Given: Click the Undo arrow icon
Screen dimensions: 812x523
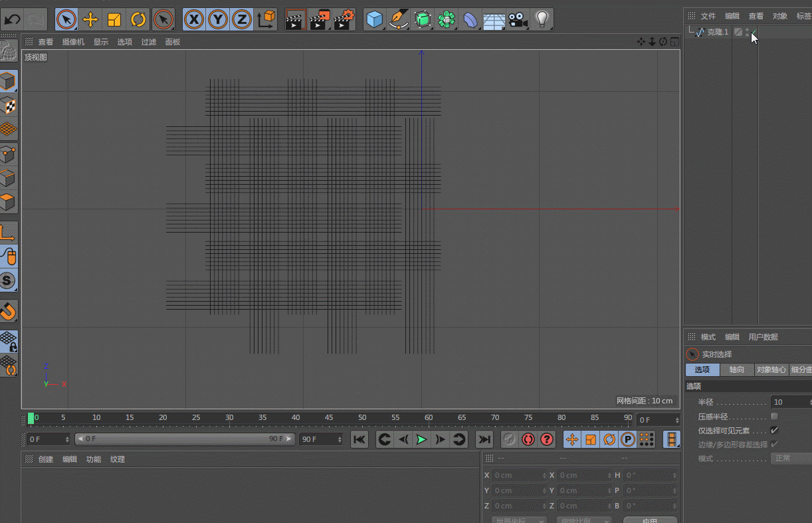Looking at the screenshot, I should 12,19.
